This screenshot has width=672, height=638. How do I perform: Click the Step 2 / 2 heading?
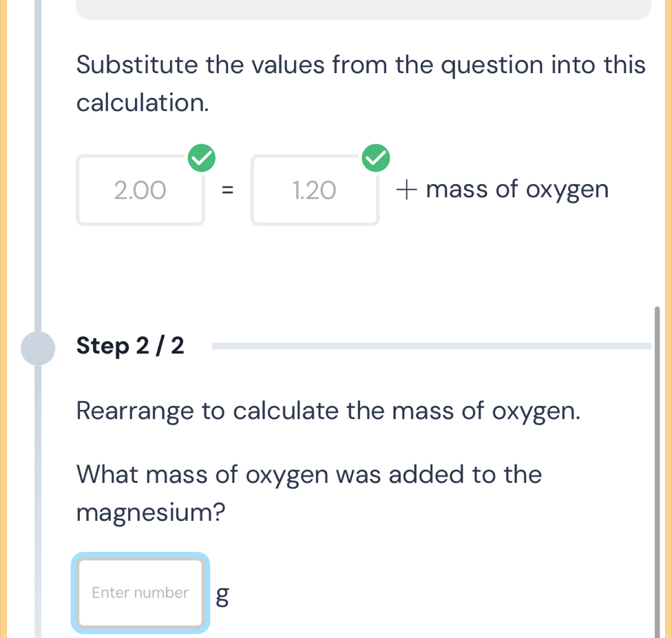130,346
